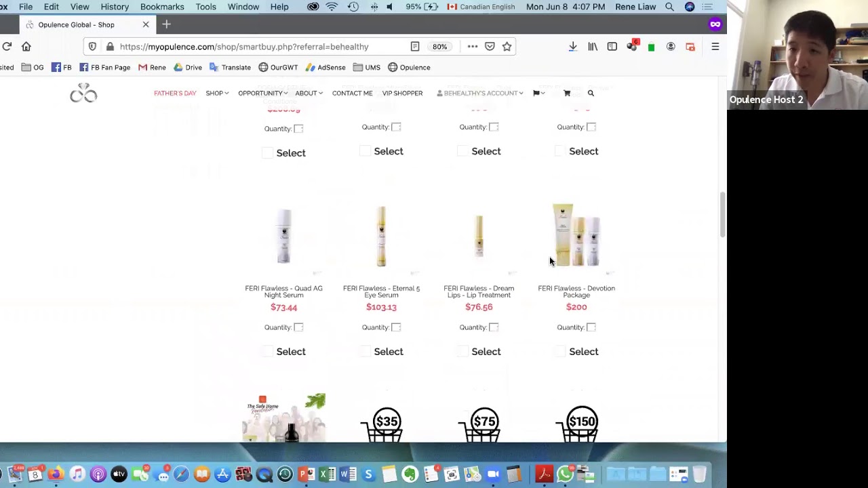Image resolution: width=868 pixels, height=488 pixels.
Task: Open page actions three-dot menu
Action: tap(473, 46)
